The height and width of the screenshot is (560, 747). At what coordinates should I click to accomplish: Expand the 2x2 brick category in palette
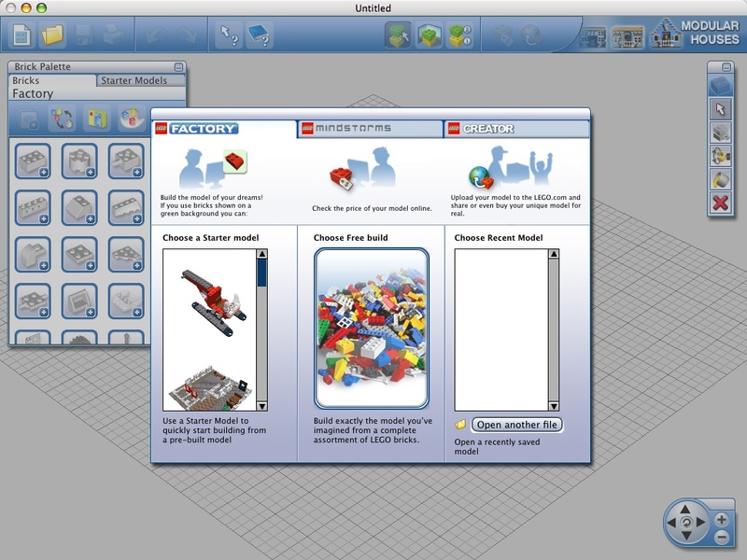point(33,161)
